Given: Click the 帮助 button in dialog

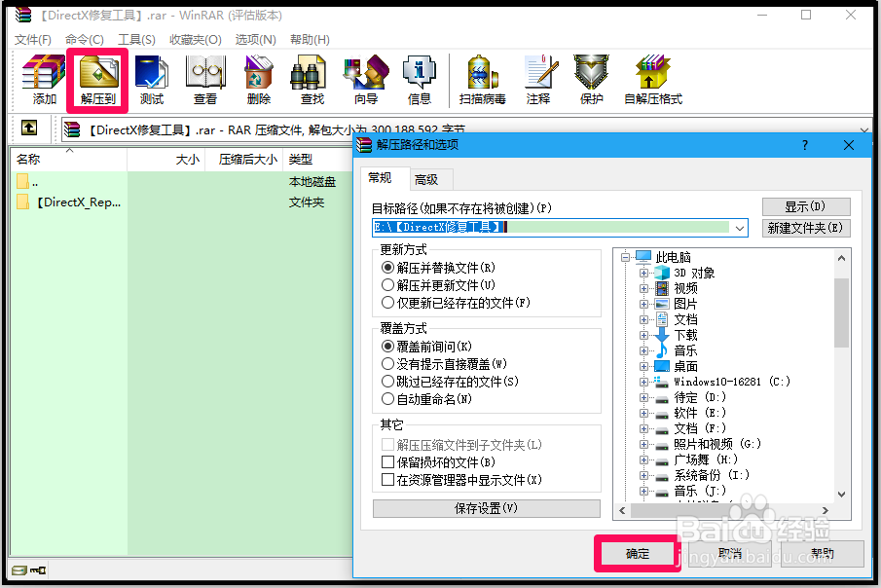Looking at the screenshot, I should tap(823, 554).
